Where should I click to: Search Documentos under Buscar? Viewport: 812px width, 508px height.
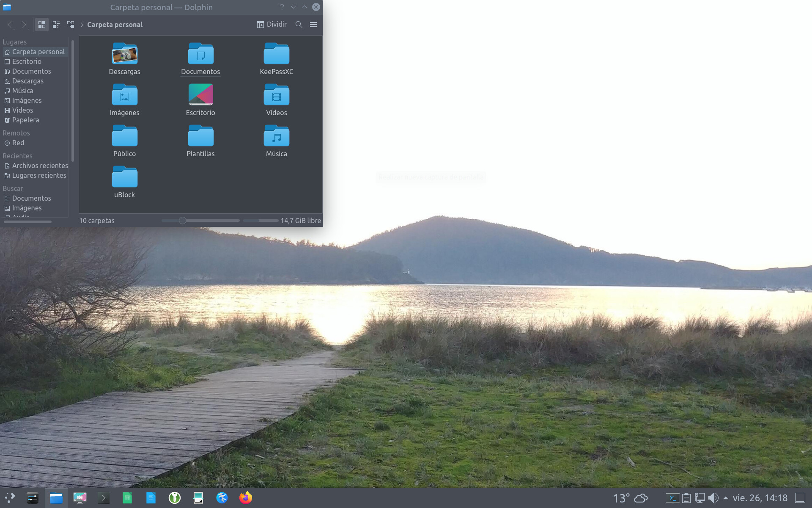pos(35,198)
